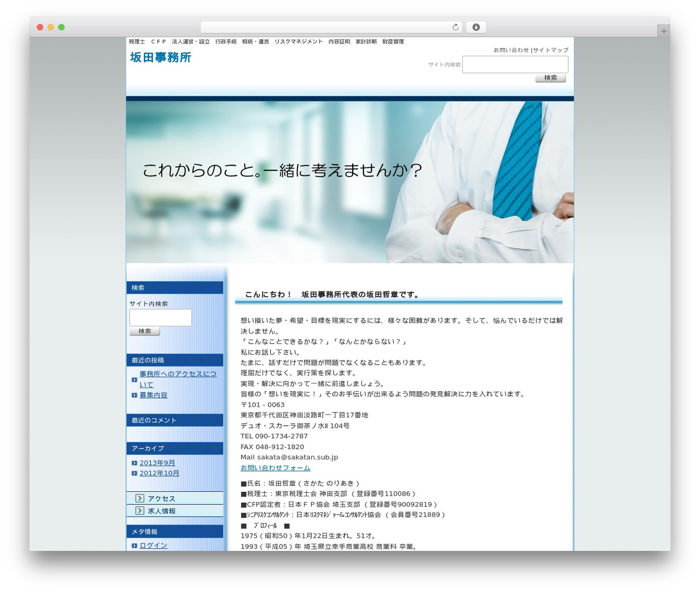
Task: Click the chevron icon next to 求人情報
Action: point(140,510)
